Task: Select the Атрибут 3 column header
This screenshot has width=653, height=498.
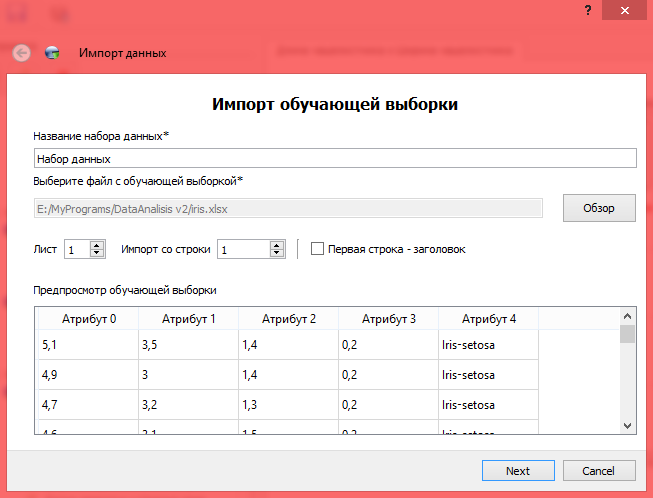Action: point(389,319)
